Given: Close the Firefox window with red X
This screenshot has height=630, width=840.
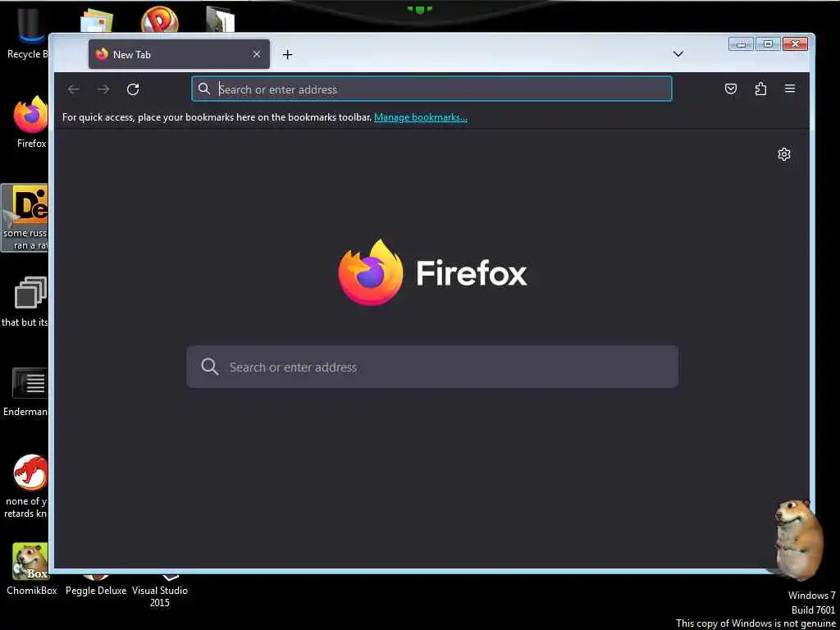Looking at the screenshot, I should [795, 44].
